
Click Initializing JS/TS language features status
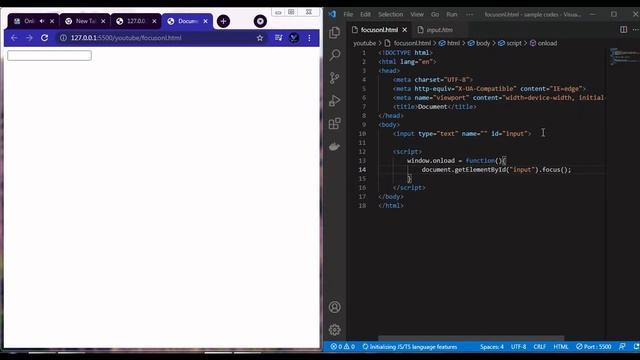(410, 347)
